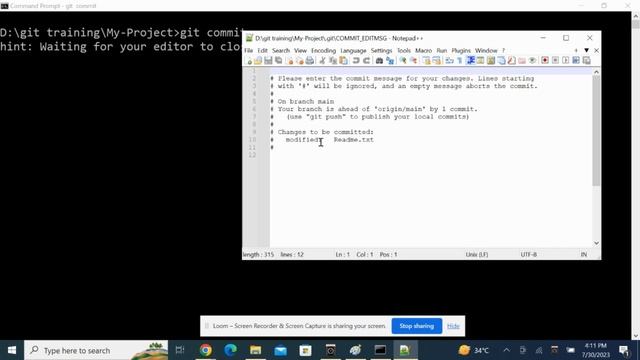Redo the edit via toolbar arrow
Screen dimensions: 640x360
pyautogui.click(x=367, y=61)
